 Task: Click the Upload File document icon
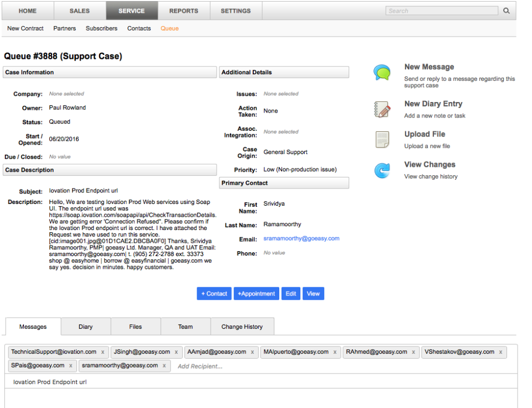pyautogui.click(x=382, y=140)
